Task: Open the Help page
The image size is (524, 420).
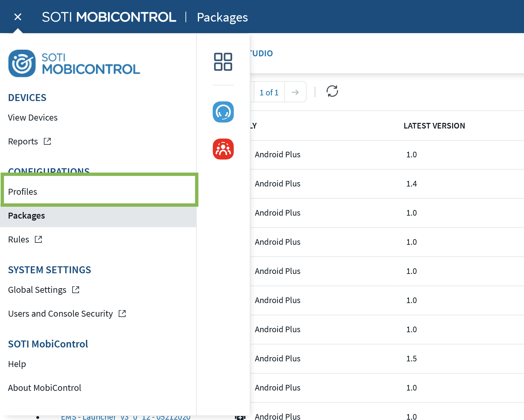Action: click(17, 364)
